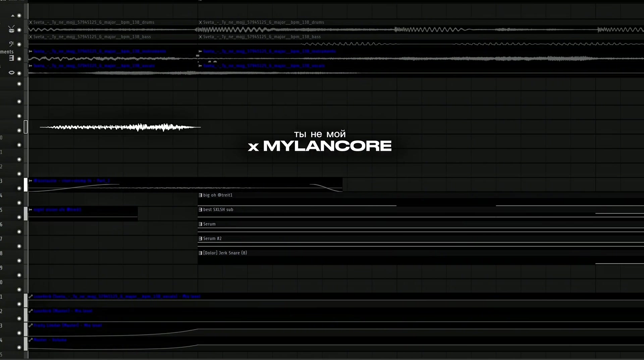
Task: Select the second 'bpm_138_drums' clip title
Action: (264, 22)
